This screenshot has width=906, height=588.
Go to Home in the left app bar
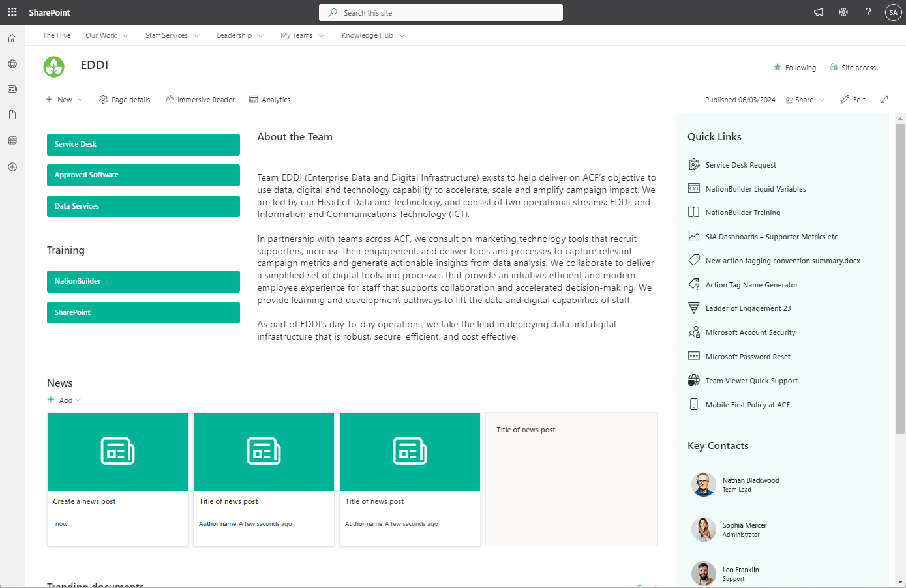(12, 38)
